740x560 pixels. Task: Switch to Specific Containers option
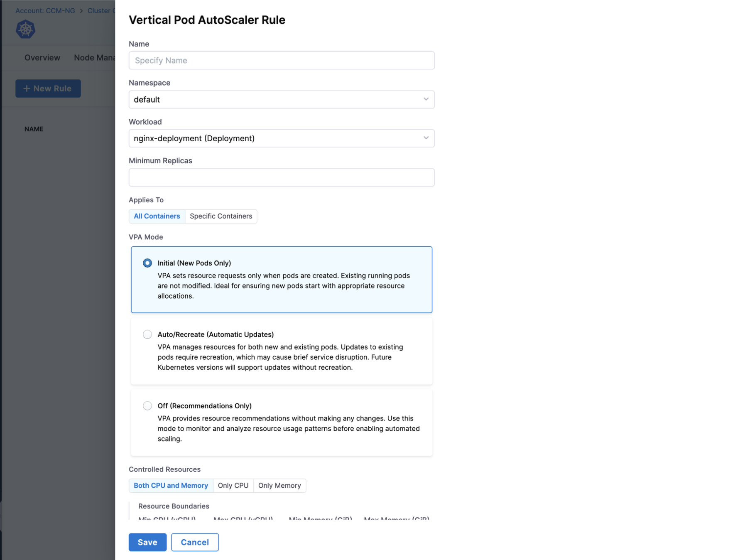coord(221,216)
